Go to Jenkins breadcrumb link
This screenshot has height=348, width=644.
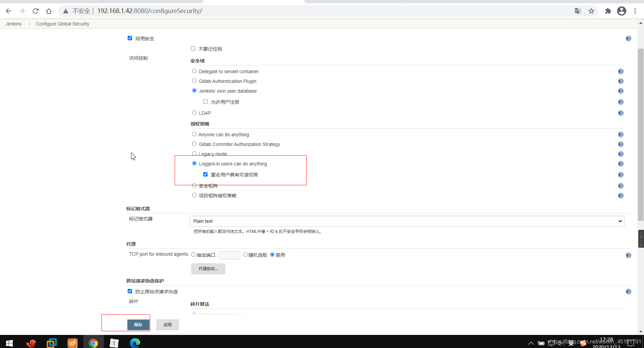pyautogui.click(x=13, y=24)
